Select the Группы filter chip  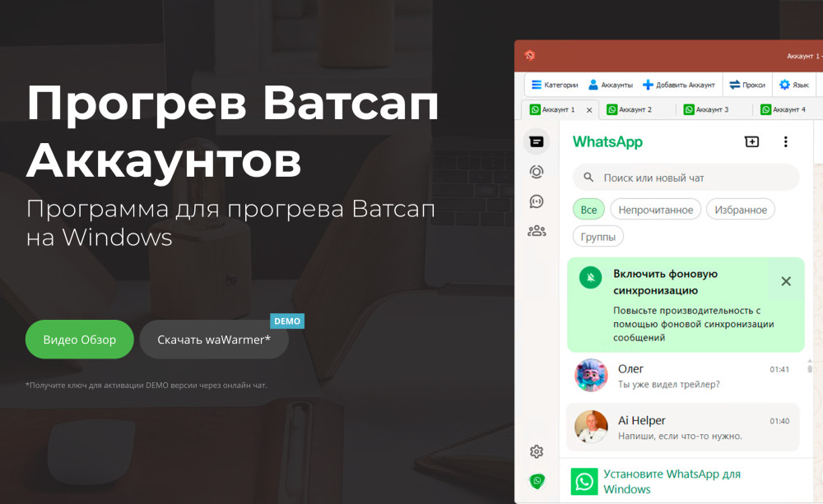tap(597, 237)
